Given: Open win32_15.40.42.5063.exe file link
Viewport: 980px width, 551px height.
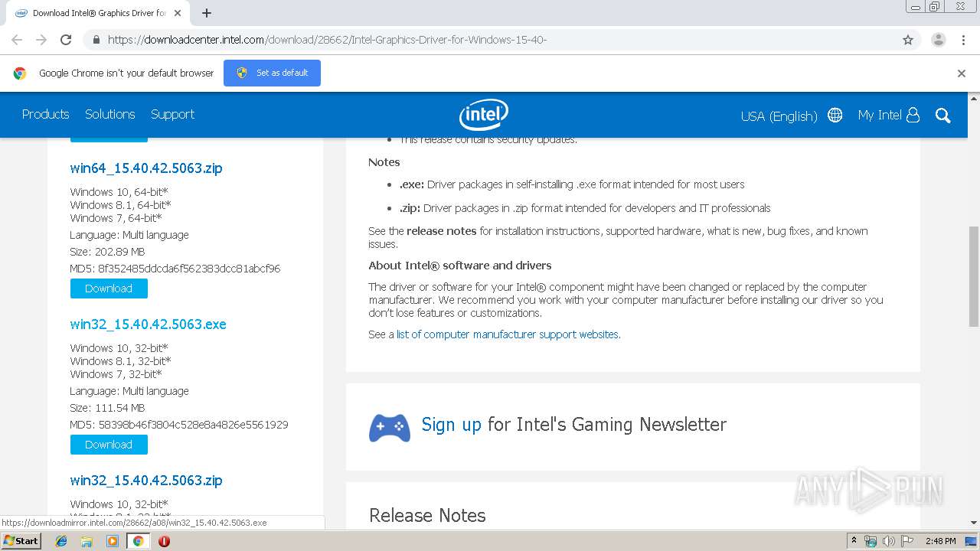Looking at the screenshot, I should tap(148, 324).
